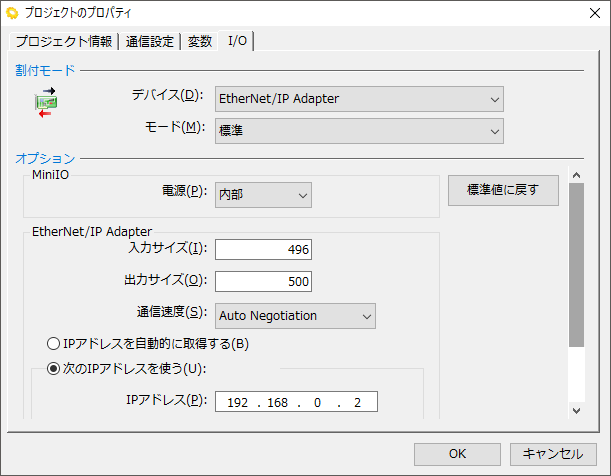Switch to the 通信設定 tab

[x=150, y=41]
